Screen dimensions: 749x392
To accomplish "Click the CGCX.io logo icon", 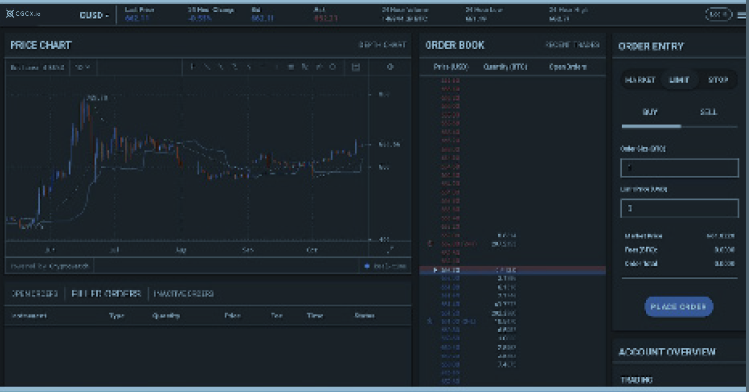I will pyautogui.click(x=10, y=14).
